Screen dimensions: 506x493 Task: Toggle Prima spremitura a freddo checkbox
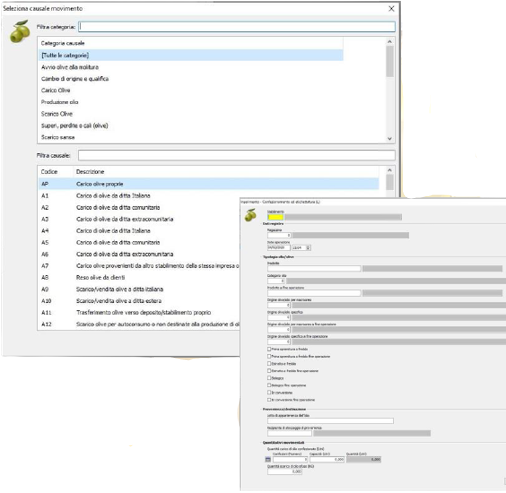click(269, 349)
